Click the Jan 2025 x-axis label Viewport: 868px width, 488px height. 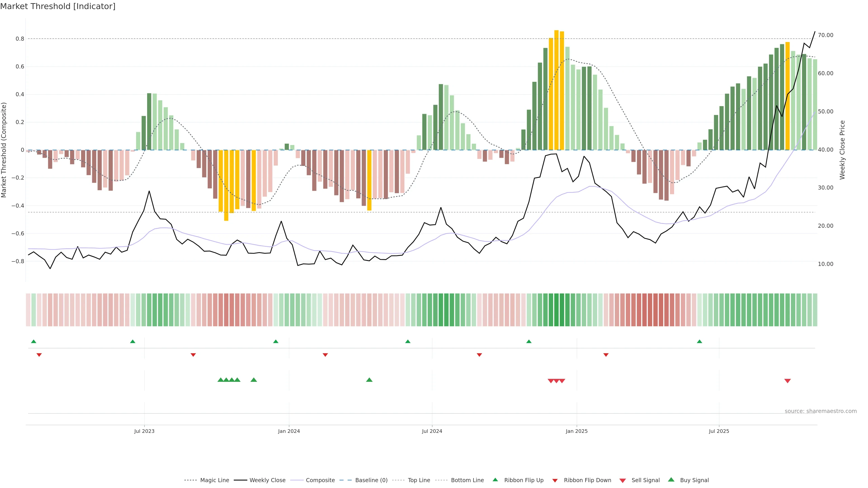577,431
